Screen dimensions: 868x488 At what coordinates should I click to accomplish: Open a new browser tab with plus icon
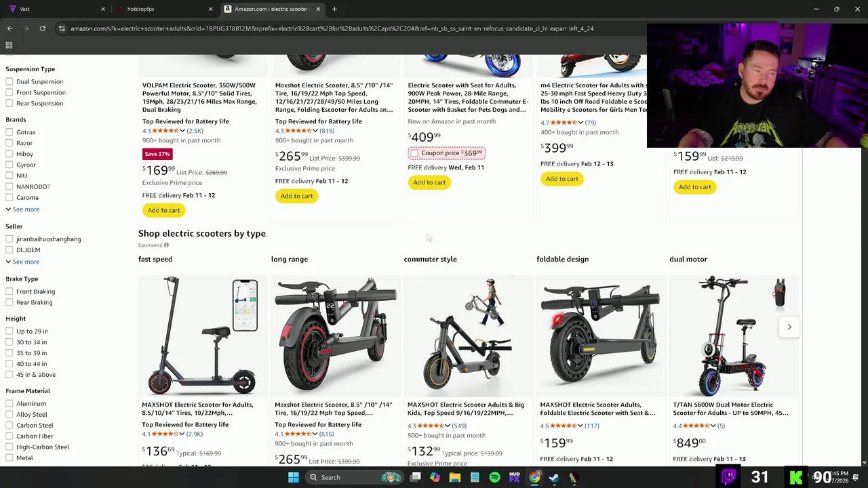point(334,9)
